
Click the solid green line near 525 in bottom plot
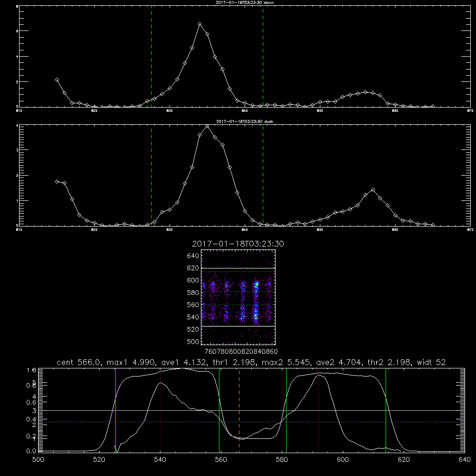click(115, 410)
